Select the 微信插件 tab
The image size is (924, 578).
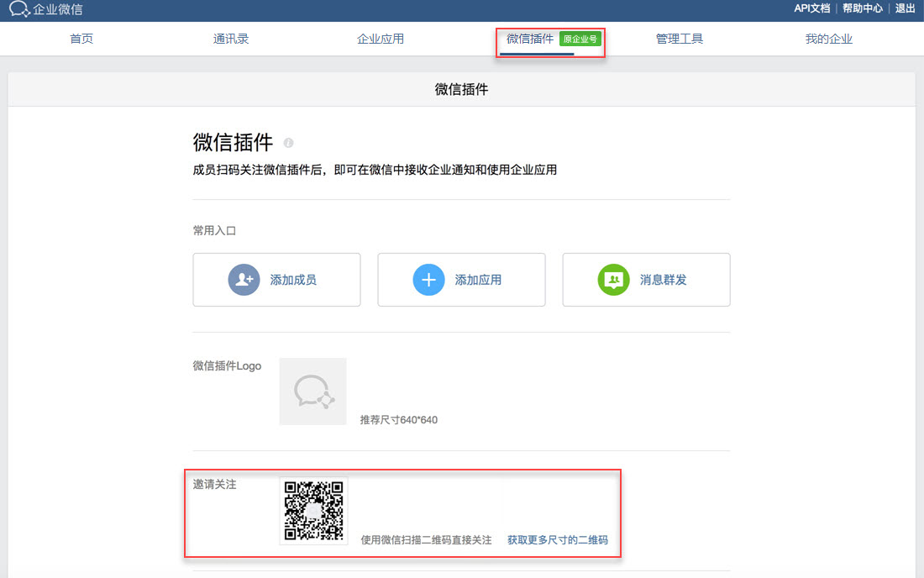click(530, 39)
